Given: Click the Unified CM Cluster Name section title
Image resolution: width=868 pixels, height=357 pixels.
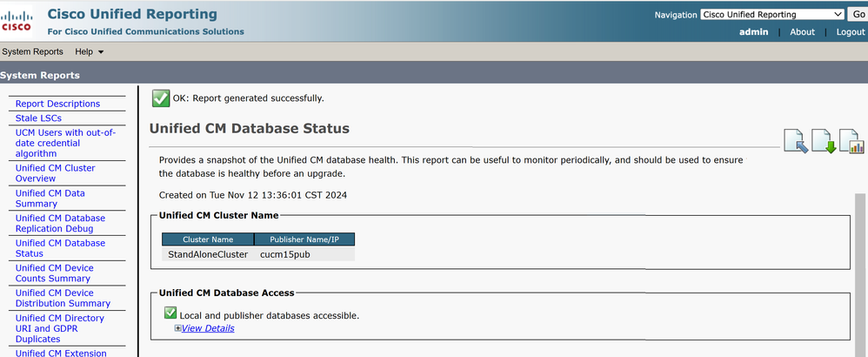Looking at the screenshot, I should pyautogui.click(x=218, y=215).
